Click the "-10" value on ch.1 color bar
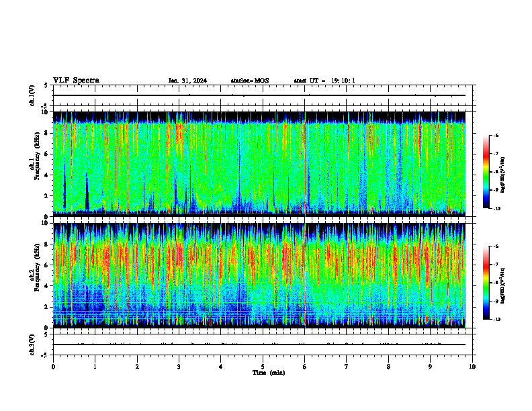532x411 pixels. (x=496, y=209)
